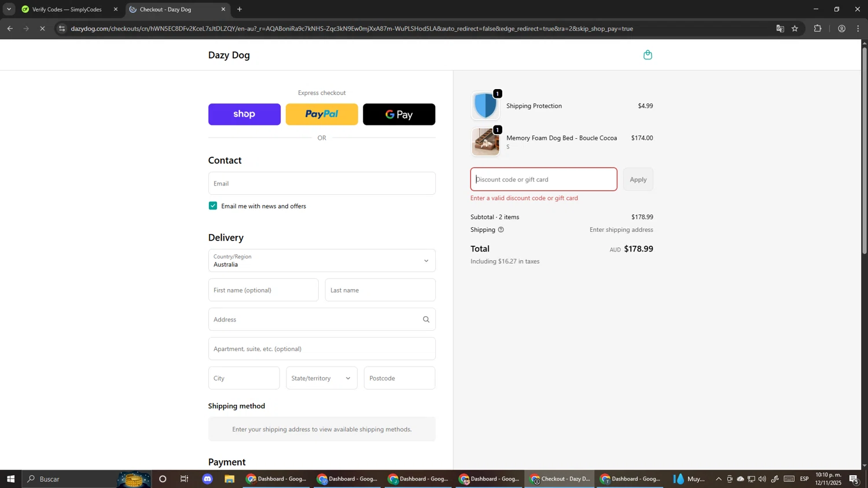Close the Verify Codes SimplyCodes tab
This screenshot has width=868, height=488.
point(116,9)
